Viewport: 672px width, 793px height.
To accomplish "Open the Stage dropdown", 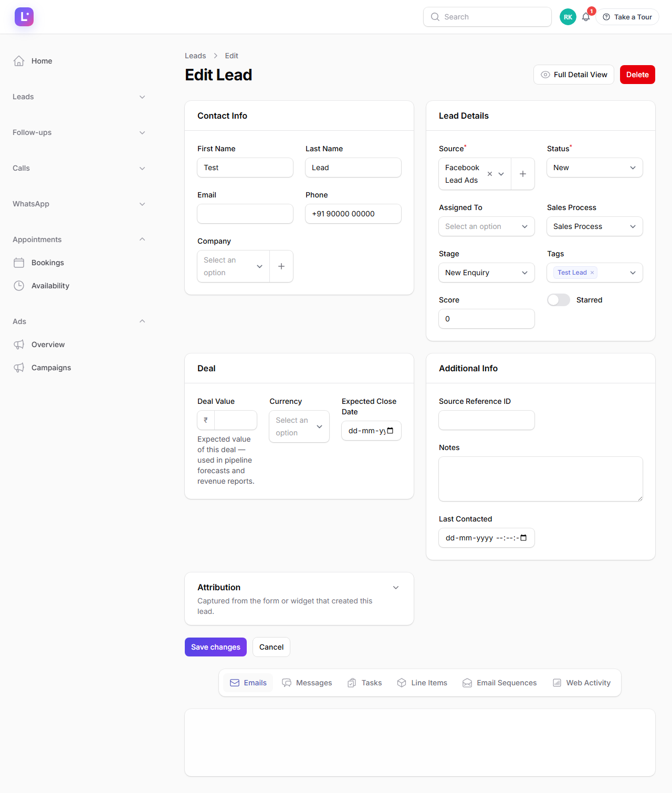I will (487, 273).
